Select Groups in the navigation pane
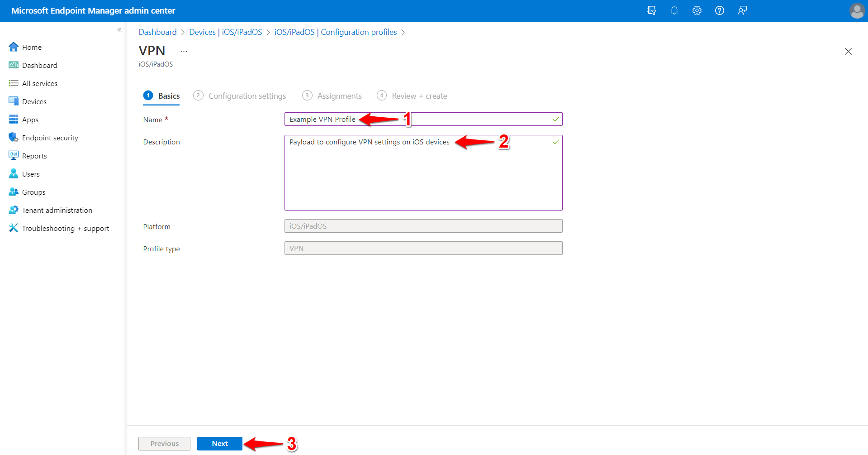Viewport: 868px width, 455px height. point(34,192)
